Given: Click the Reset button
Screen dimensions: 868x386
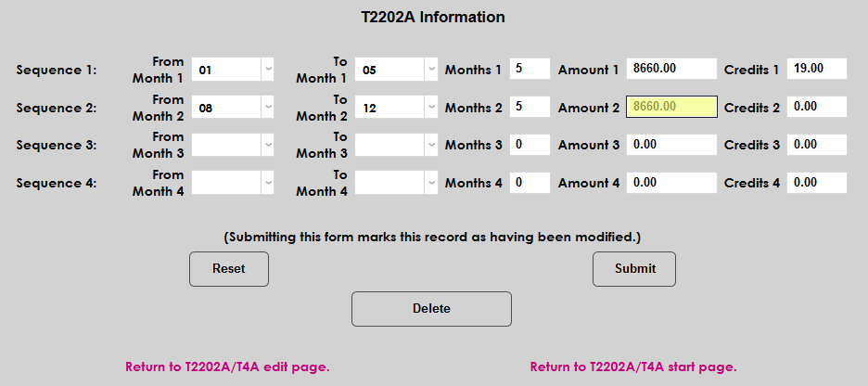Looking at the screenshot, I should pos(229,268).
